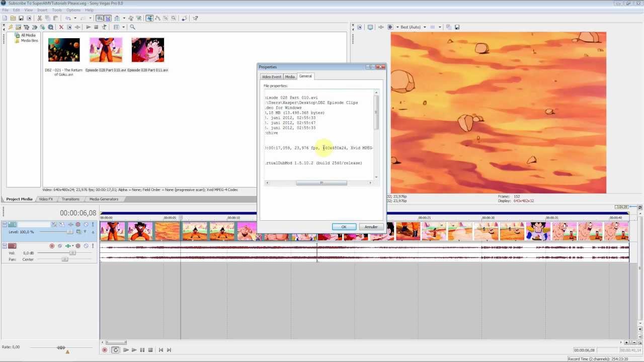Select the Envelope Edit tool icon
Viewport: 644px width, 362px height.
[x=157, y=18]
